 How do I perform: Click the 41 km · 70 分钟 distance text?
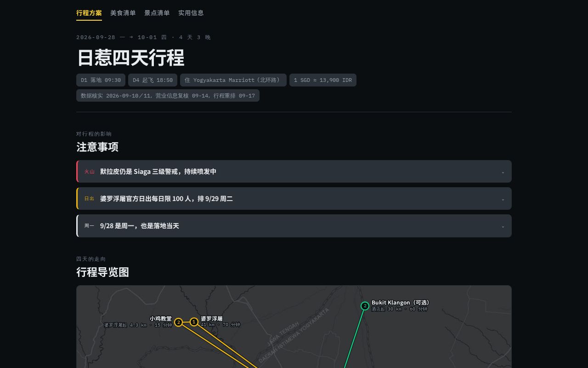(220, 325)
